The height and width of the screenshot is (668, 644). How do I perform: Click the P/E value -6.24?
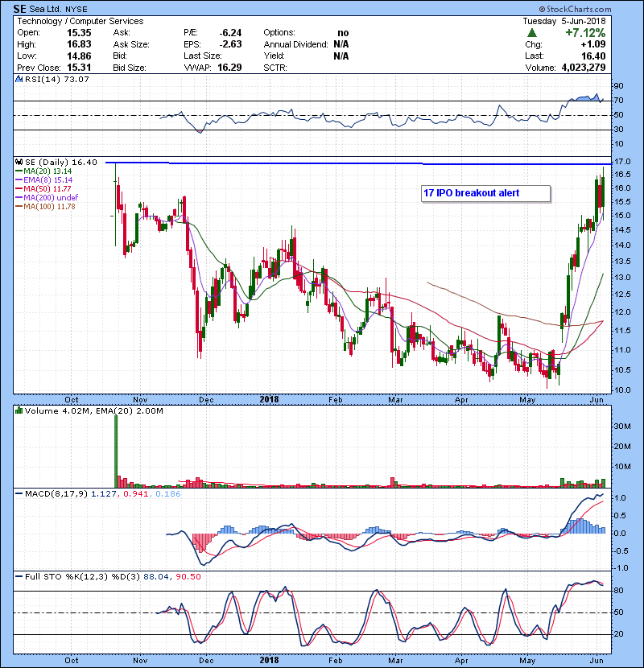pos(230,33)
